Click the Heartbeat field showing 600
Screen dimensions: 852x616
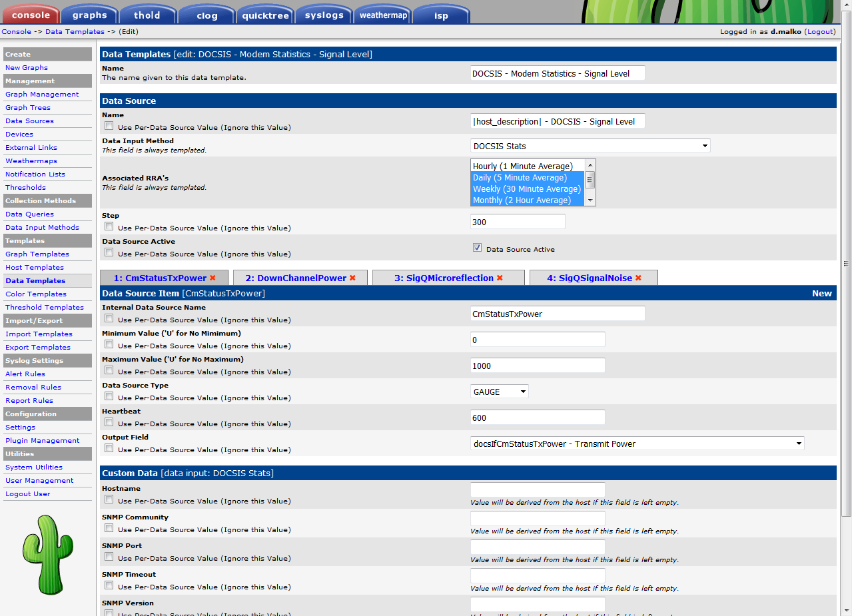point(538,418)
